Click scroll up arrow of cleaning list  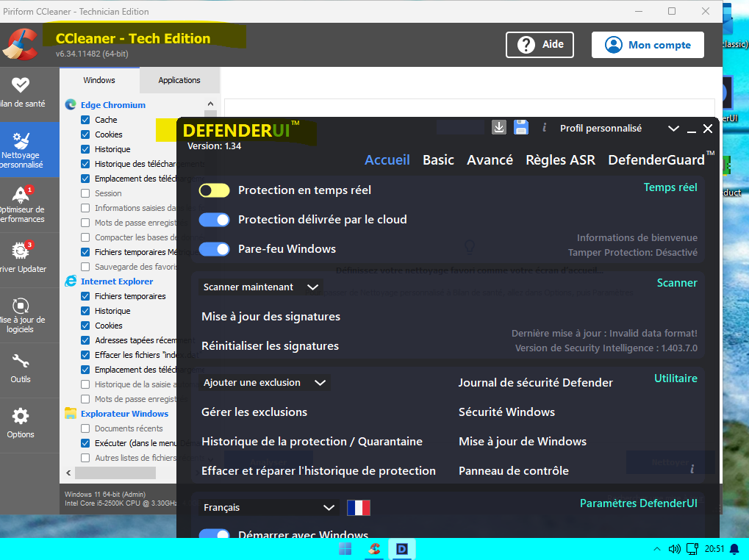(x=211, y=104)
